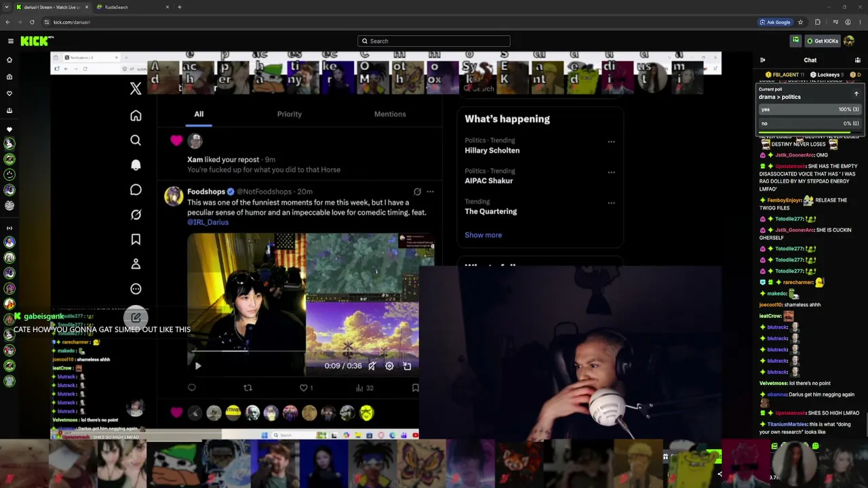This screenshot has width=868, height=488.
Task: Open Grok action on Foodshops post
Action: point(417,192)
